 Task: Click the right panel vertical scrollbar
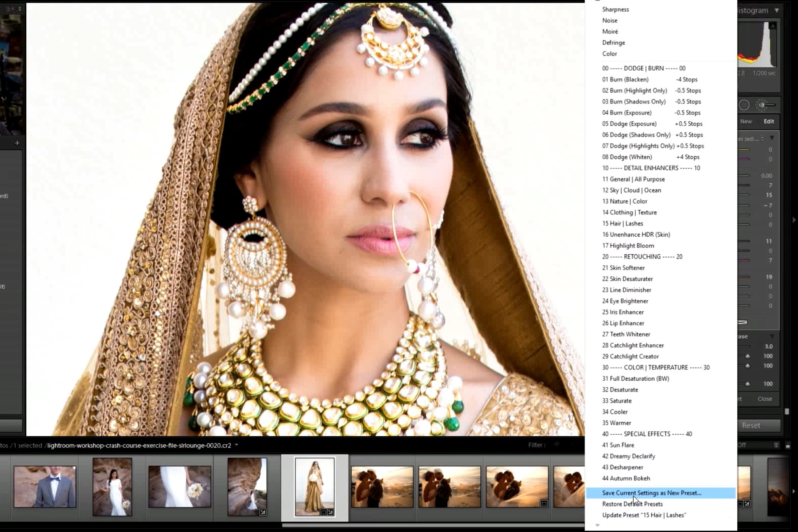pyautogui.click(x=787, y=411)
